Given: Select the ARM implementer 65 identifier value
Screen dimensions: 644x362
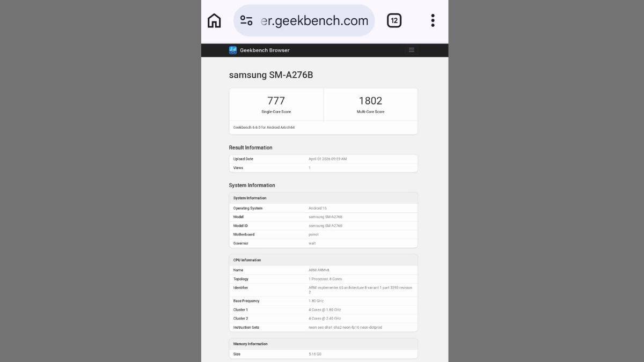Looking at the screenshot, I should point(361,290).
